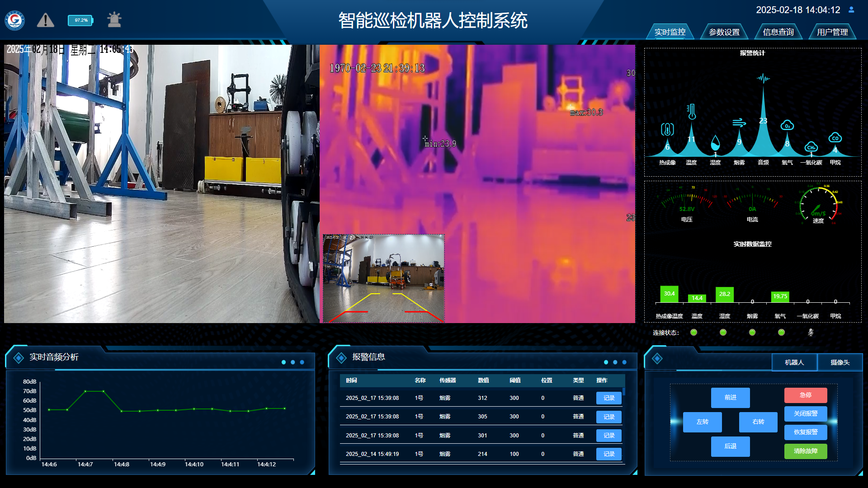Click diamond icon in robot control panel header

click(657, 358)
